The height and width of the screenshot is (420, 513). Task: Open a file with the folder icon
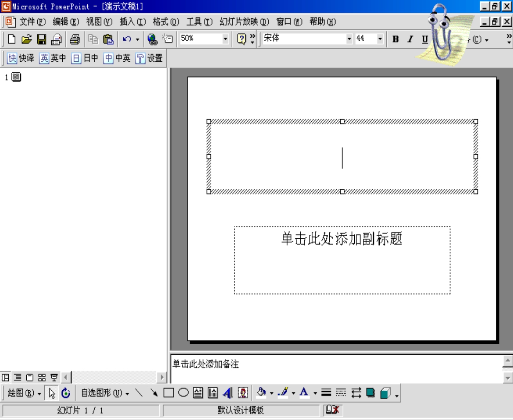coord(26,39)
